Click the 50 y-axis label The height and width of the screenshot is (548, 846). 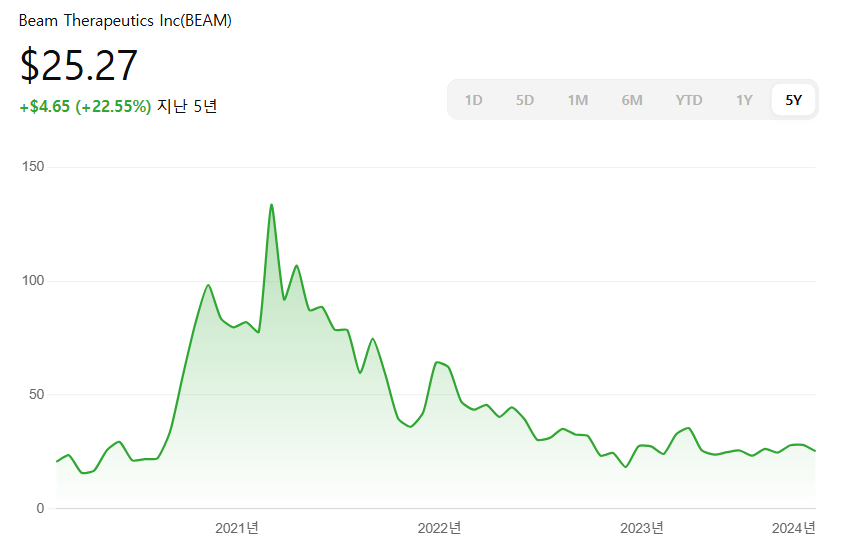pyautogui.click(x=37, y=394)
